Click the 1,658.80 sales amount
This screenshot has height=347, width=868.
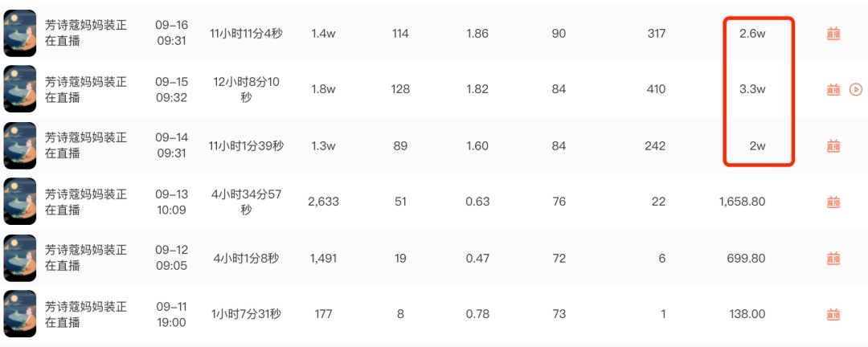(743, 202)
